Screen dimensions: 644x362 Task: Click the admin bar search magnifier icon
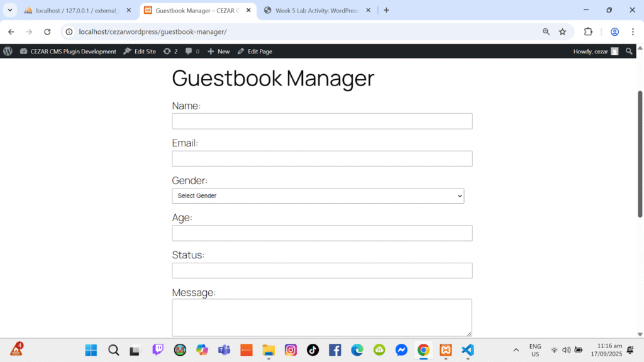tap(629, 52)
